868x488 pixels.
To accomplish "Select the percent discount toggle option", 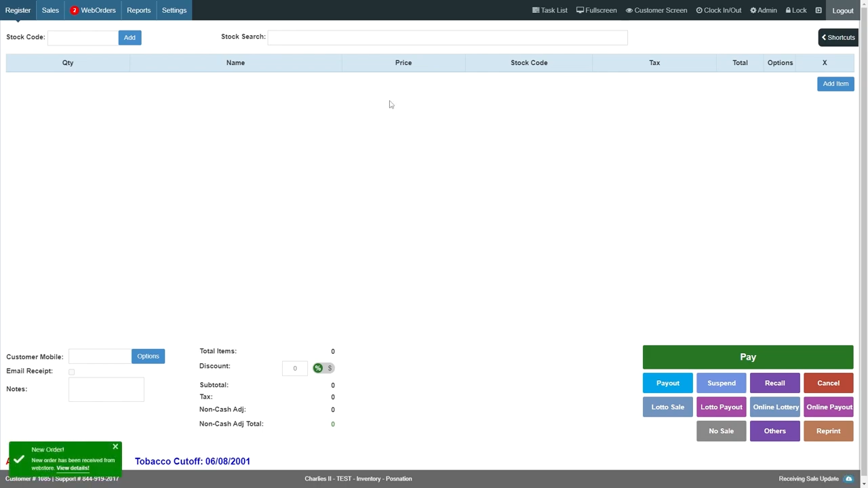I will [x=317, y=368].
